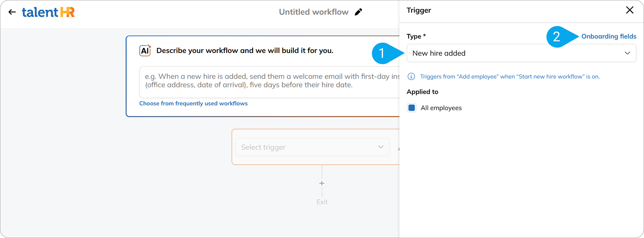Screen dimensions: 644x238
Task: Toggle the All employees checkbox
Action: click(412, 108)
